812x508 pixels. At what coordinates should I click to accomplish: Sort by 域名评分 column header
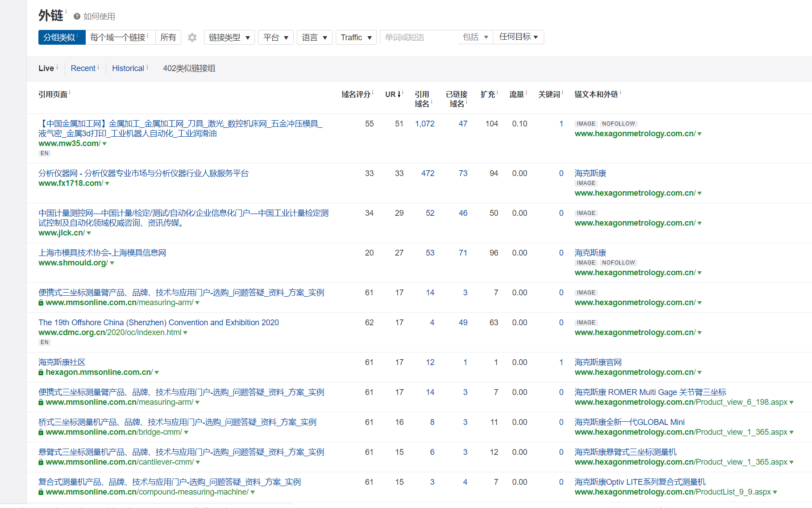(356, 94)
